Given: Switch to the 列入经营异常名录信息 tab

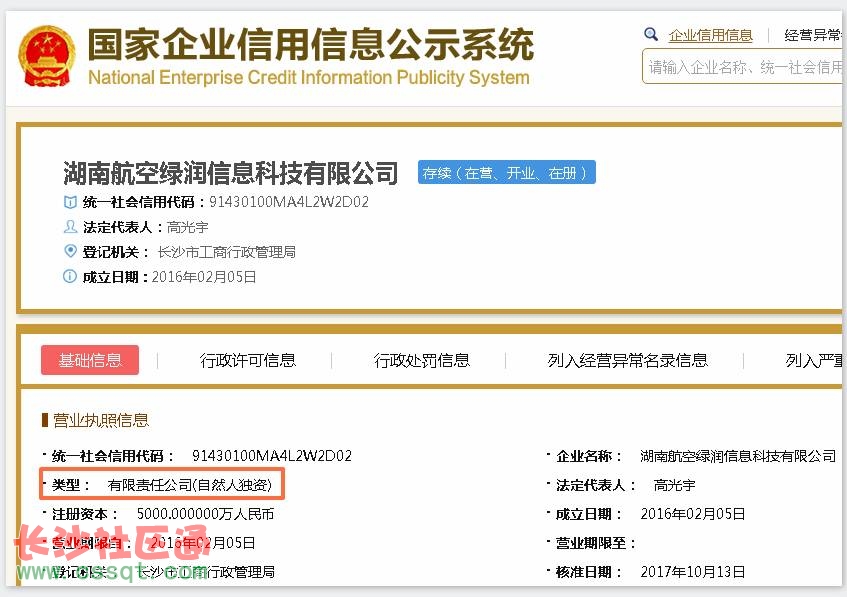Looking at the screenshot, I should (x=628, y=360).
